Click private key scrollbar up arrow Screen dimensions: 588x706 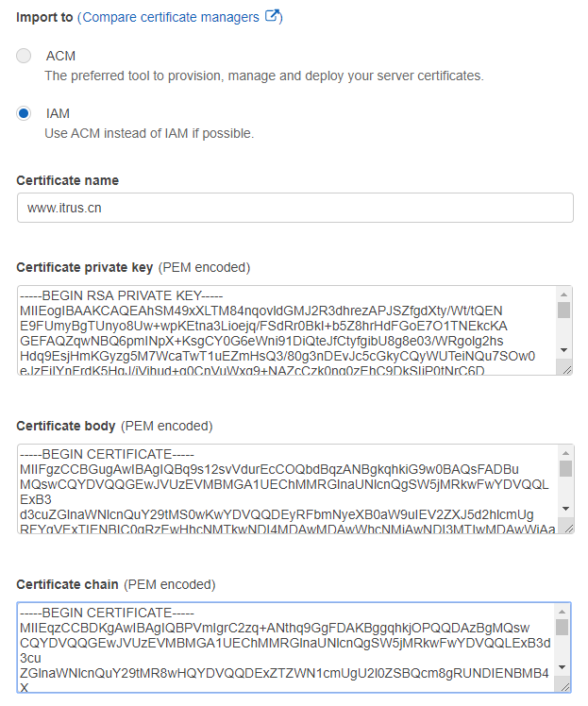(563, 294)
